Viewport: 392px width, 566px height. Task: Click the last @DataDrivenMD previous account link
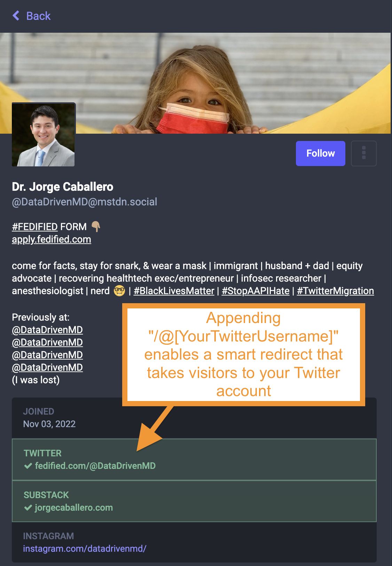point(47,368)
